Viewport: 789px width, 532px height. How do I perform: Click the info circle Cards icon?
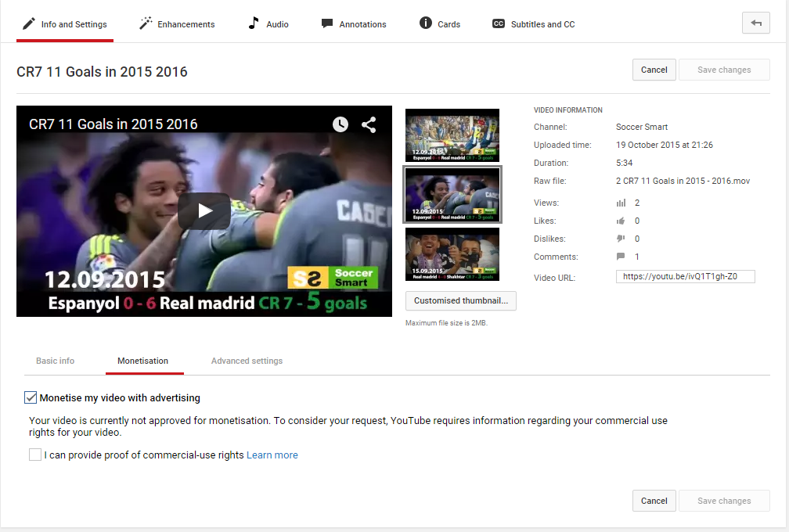point(426,23)
